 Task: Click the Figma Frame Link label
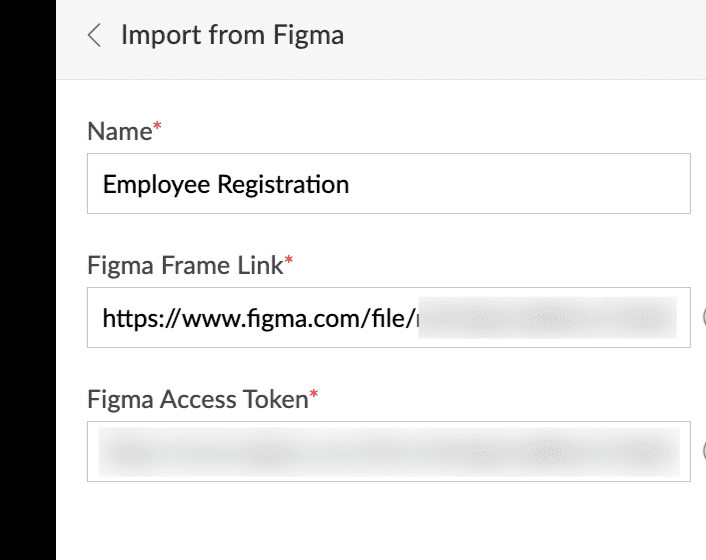(x=185, y=265)
